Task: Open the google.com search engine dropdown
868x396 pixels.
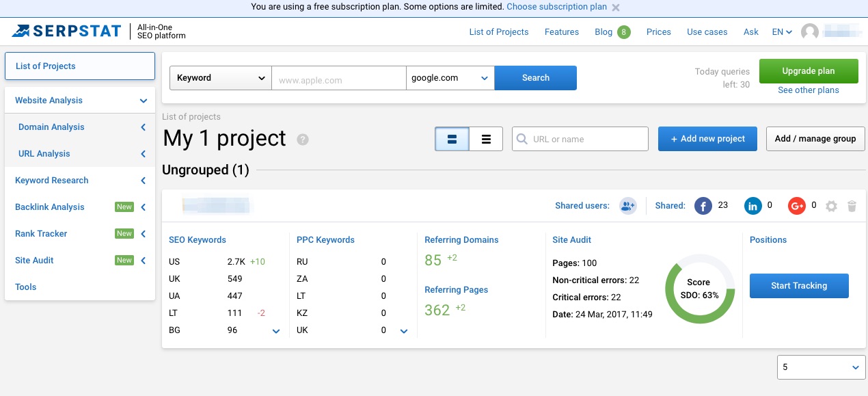Action: point(450,78)
